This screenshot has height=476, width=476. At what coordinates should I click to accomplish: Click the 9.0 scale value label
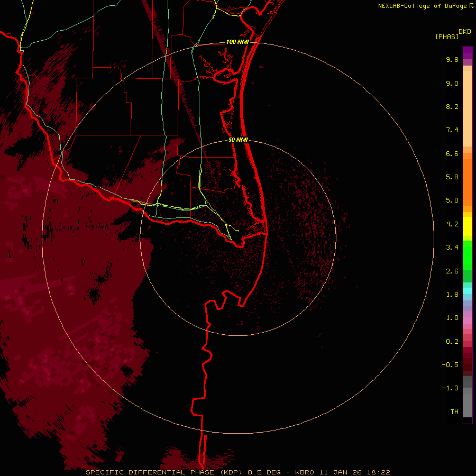tap(452, 83)
